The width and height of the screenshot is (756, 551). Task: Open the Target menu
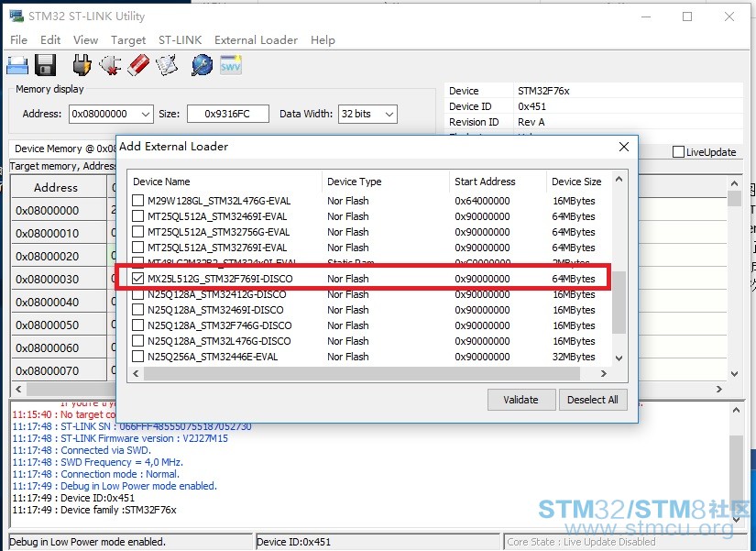pyautogui.click(x=127, y=40)
